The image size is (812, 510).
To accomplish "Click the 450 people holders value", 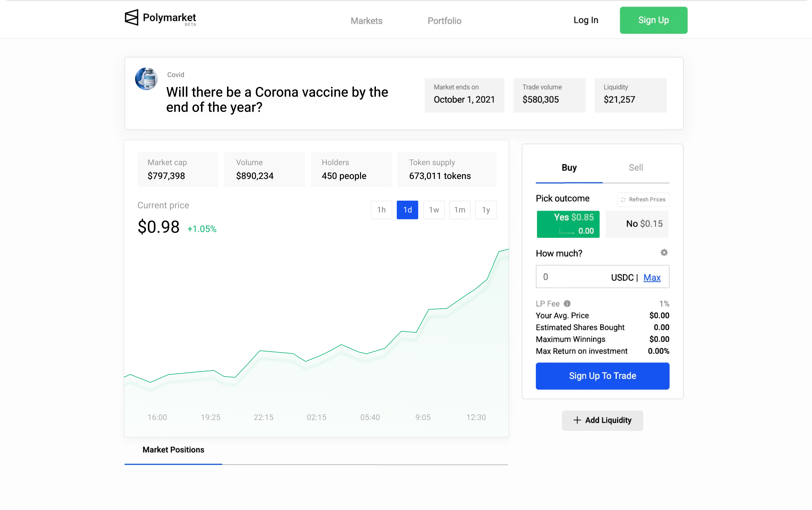I will [344, 176].
